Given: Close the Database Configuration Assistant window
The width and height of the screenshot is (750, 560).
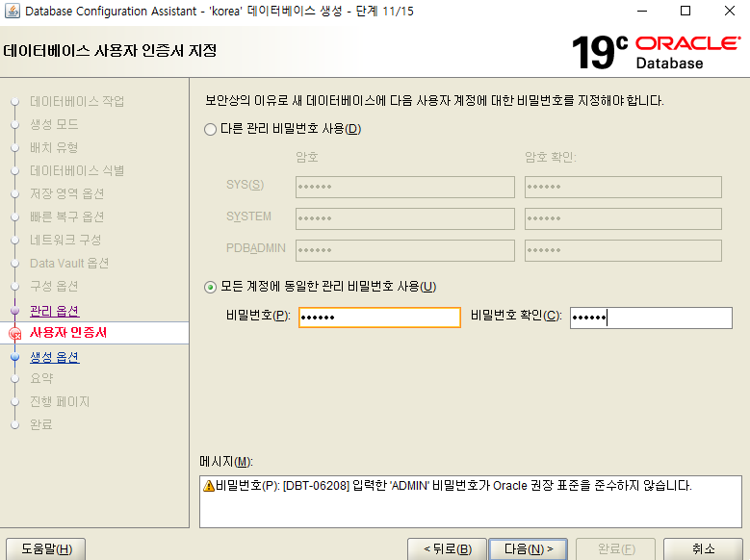Looking at the screenshot, I should pyautogui.click(x=730, y=11).
